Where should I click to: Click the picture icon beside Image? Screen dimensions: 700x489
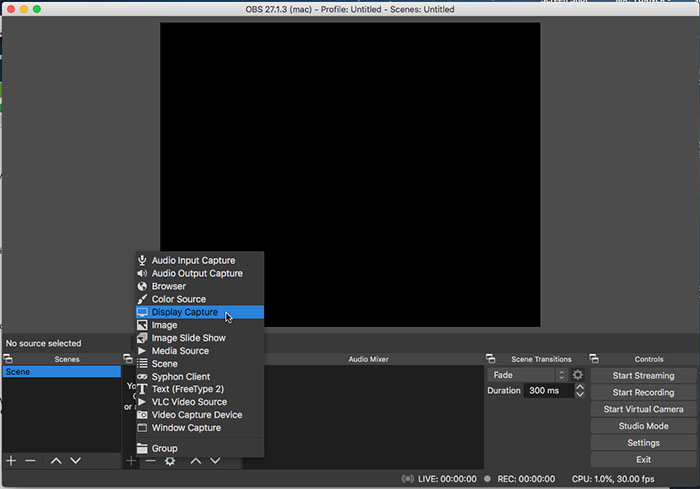coord(142,325)
